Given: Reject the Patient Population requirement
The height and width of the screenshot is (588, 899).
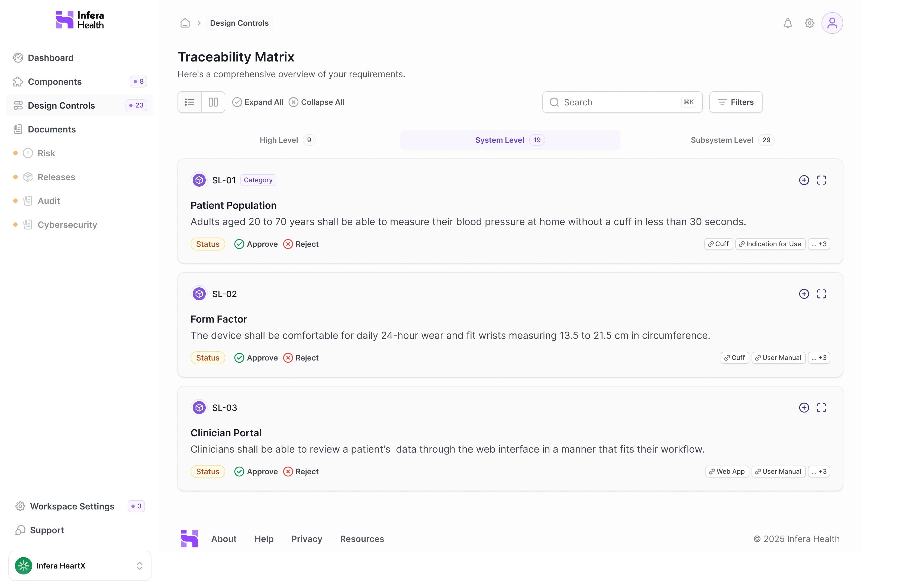Looking at the screenshot, I should 301,244.
